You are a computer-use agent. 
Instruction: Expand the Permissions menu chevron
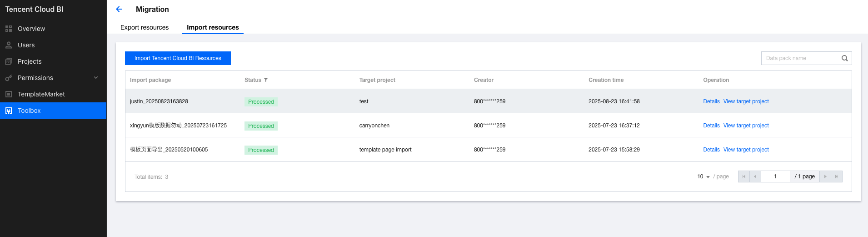tap(96, 78)
